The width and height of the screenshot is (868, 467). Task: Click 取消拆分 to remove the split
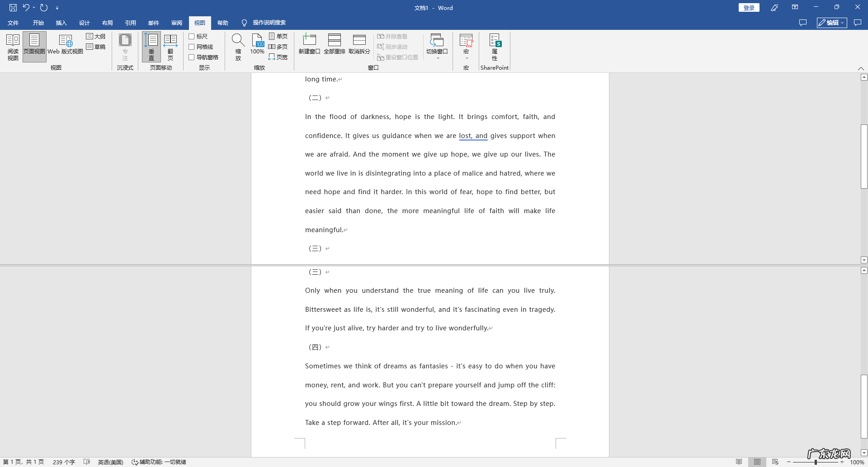tap(359, 44)
